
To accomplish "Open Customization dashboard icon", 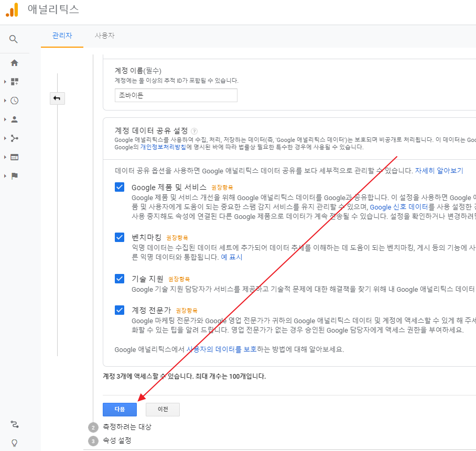I will (x=14, y=82).
